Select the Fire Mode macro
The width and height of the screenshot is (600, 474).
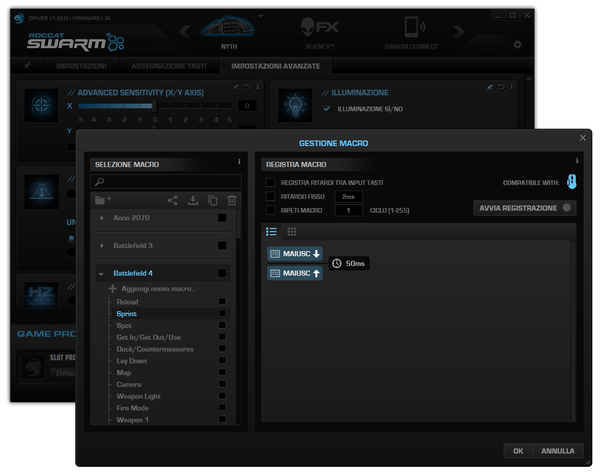[132, 408]
